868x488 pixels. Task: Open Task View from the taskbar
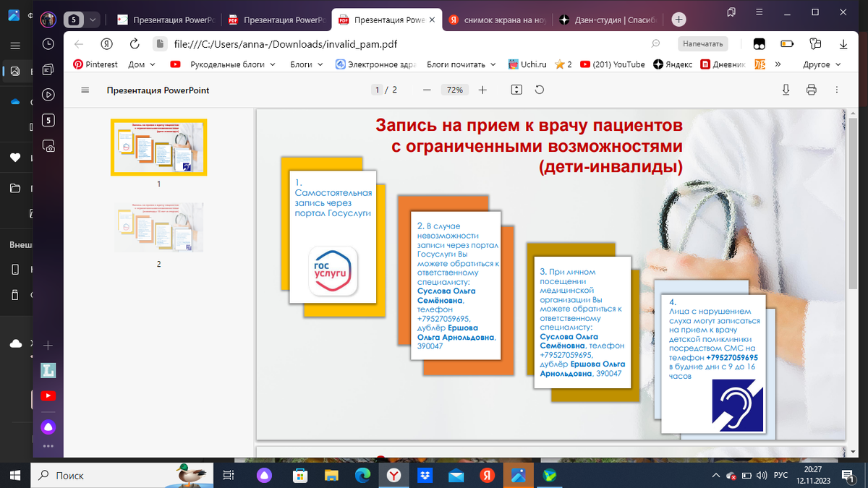pos(229,475)
